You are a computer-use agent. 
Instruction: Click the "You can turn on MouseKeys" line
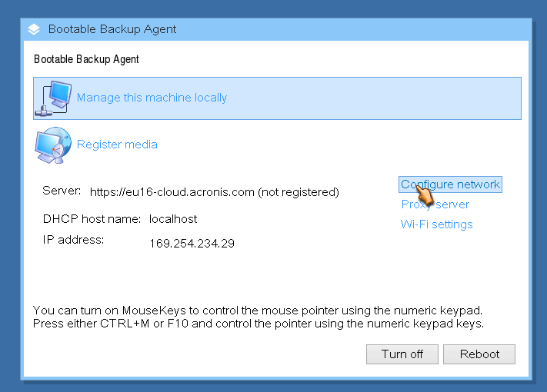(258, 311)
